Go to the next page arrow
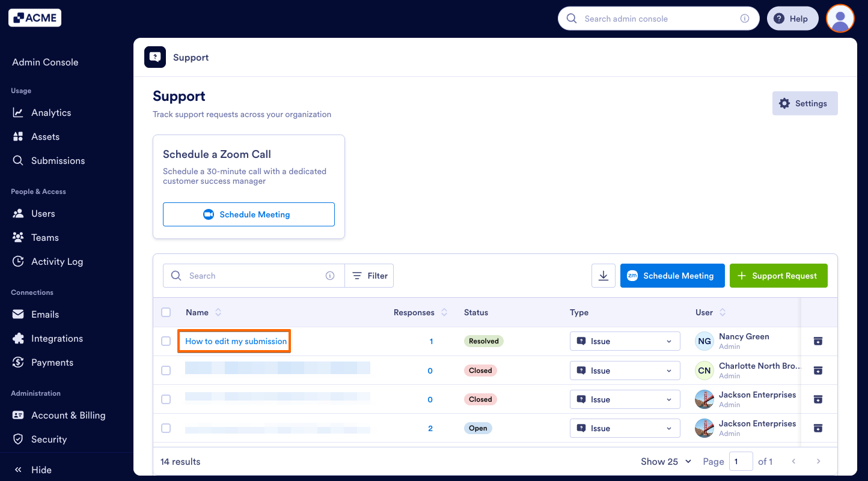The height and width of the screenshot is (481, 868). 818,461
